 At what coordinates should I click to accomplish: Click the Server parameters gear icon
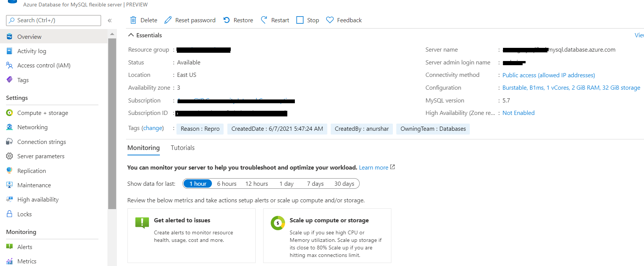tap(9, 156)
